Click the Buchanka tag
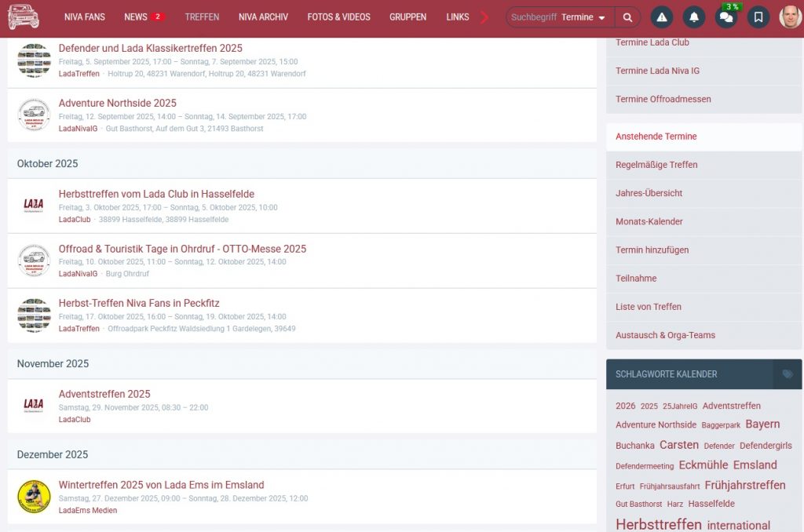 pyautogui.click(x=634, y=446)
